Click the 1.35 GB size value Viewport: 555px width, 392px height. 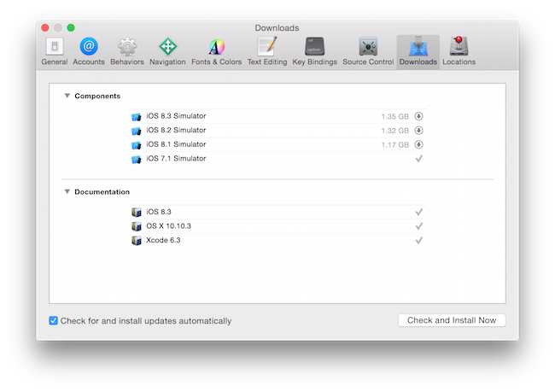(395, 116)
